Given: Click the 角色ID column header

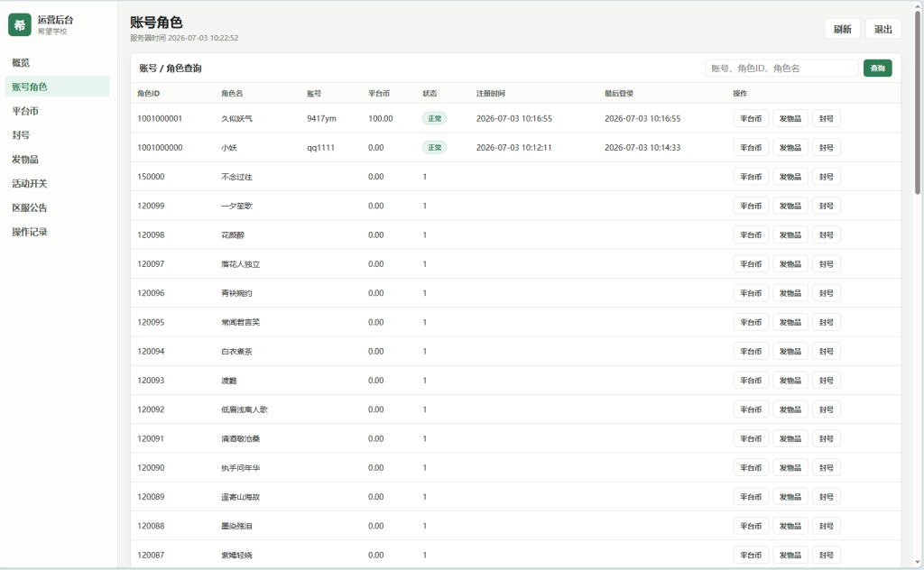Looking at the screenshot, I should pos(149,94).
